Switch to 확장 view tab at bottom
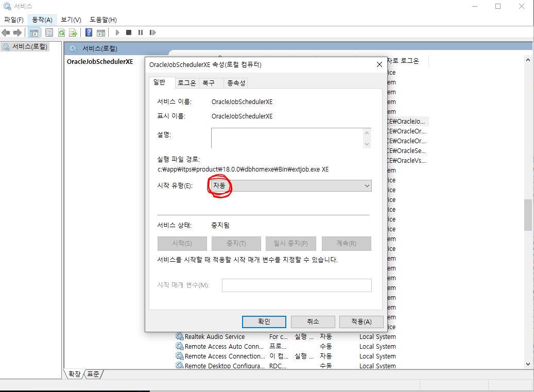534x392 pixels. 74,374
